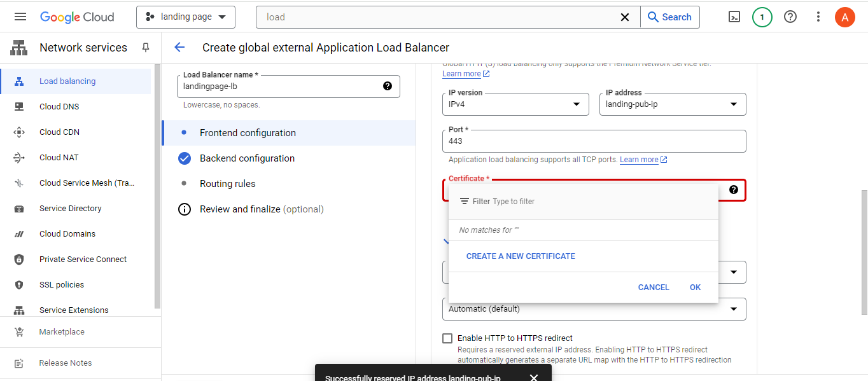Screen dimensions: 868x381
Task: Clear the load search query
Action: (x=624, y=17)
